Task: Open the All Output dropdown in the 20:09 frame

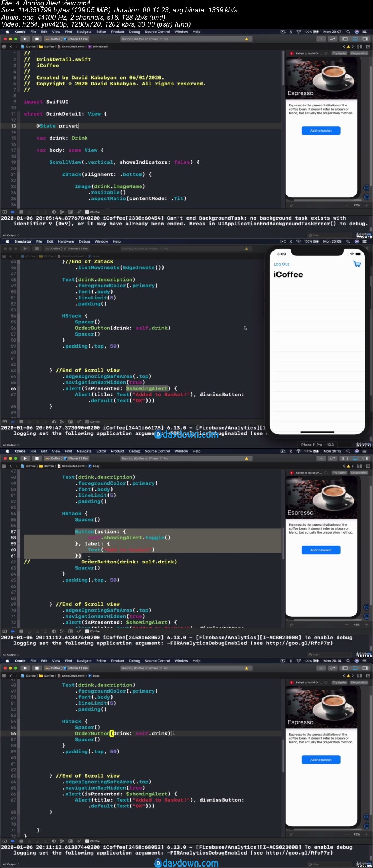Action: pos(11,445)
